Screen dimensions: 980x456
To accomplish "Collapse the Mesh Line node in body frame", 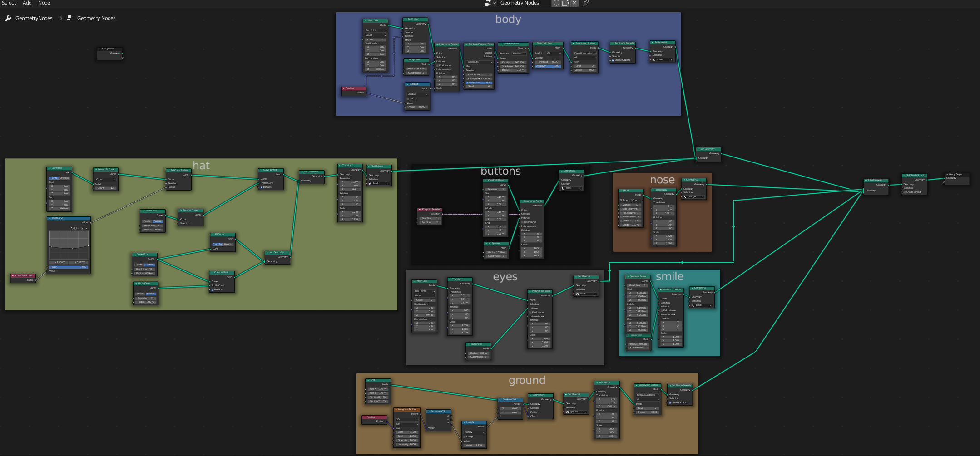I will (366, 20).
